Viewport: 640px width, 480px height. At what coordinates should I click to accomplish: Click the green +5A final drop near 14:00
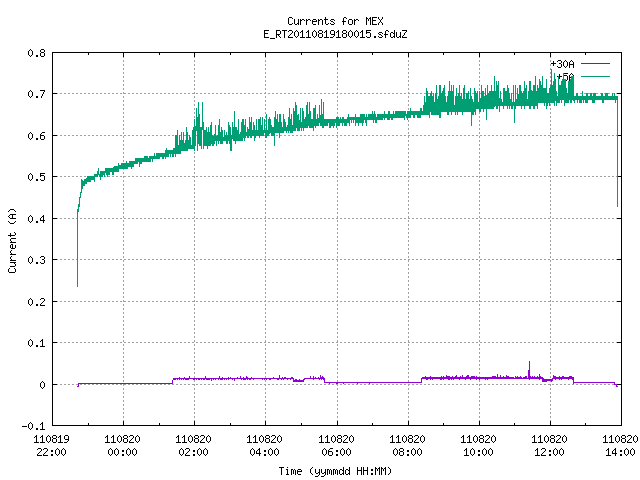point(617,151)
